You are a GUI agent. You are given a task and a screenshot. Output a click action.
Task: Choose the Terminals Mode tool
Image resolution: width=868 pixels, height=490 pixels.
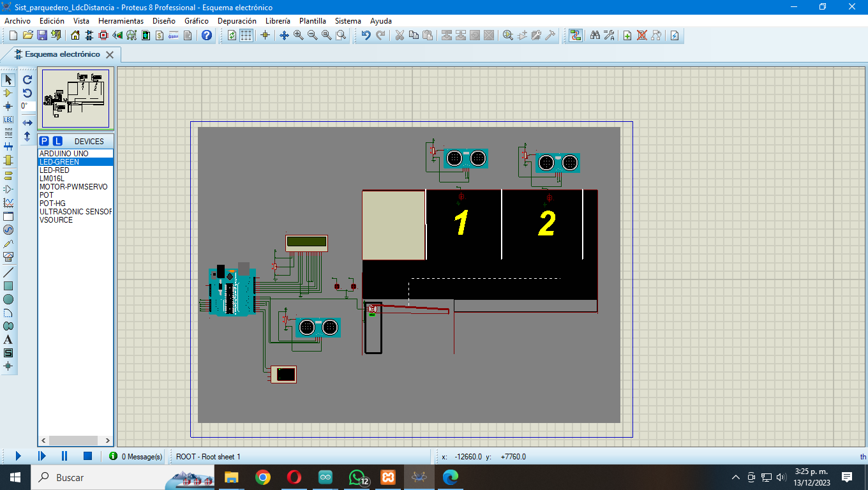(x=8, y=175)
